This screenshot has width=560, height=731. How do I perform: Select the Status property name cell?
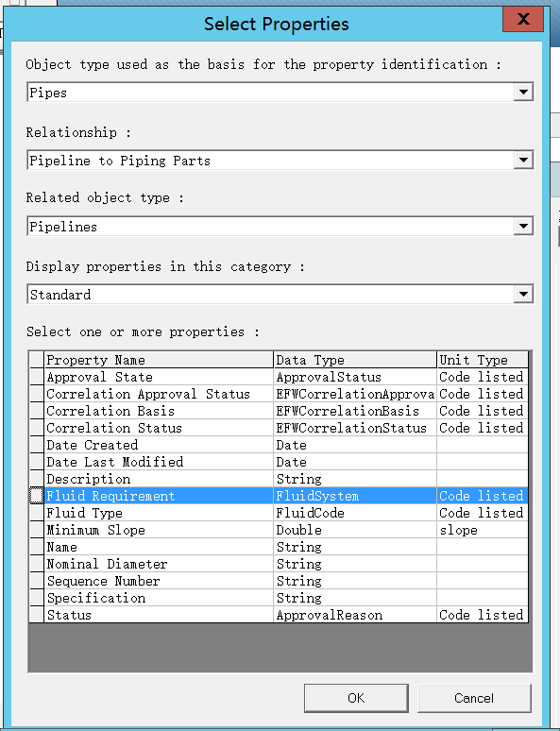tap(159, 615)
